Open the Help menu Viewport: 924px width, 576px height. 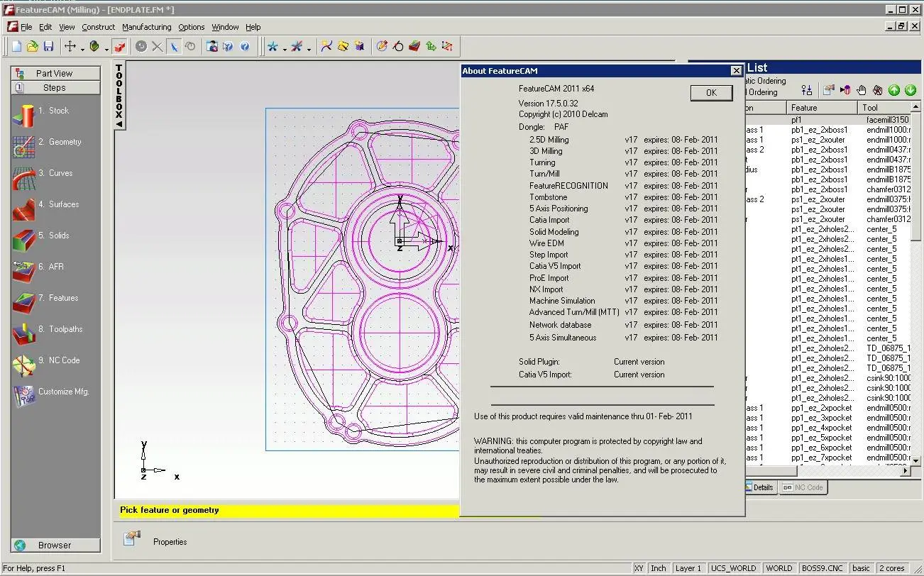253,27
